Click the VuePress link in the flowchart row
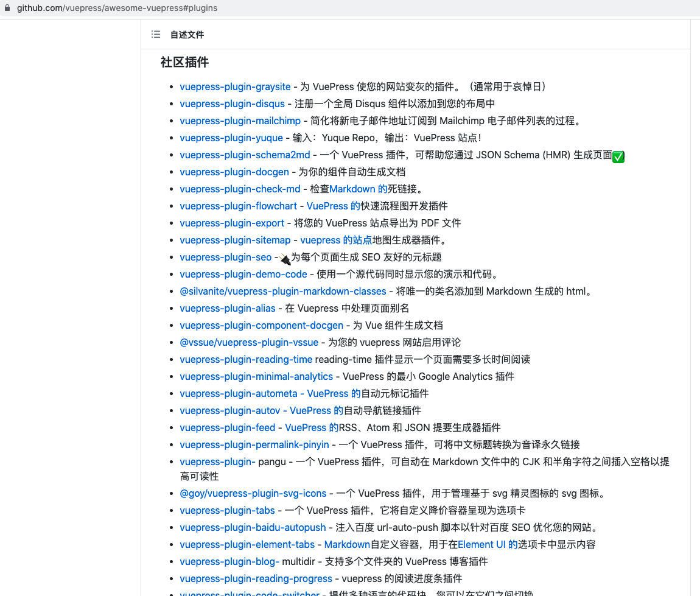The height and width of the screenshot is (596, 700). (334, 206)
